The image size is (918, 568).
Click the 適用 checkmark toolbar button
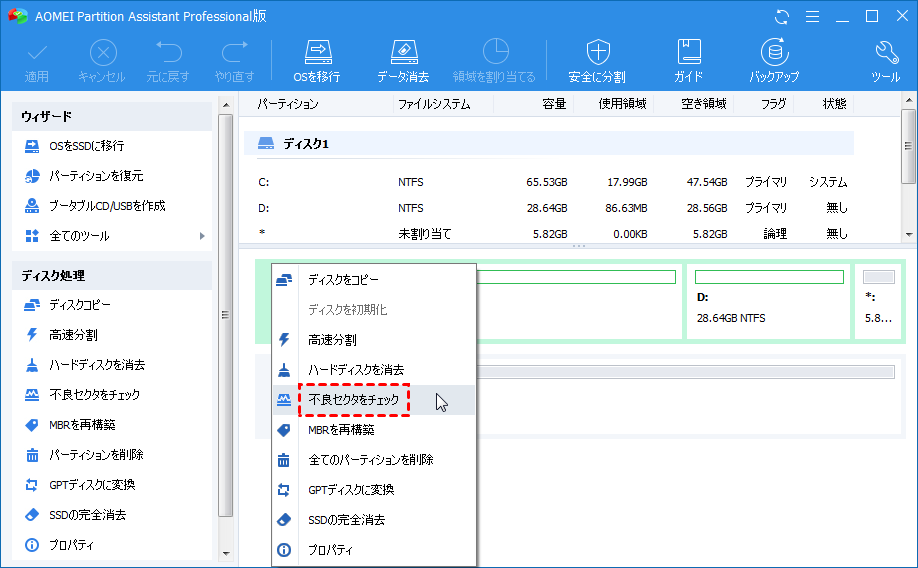pos(37,61)
